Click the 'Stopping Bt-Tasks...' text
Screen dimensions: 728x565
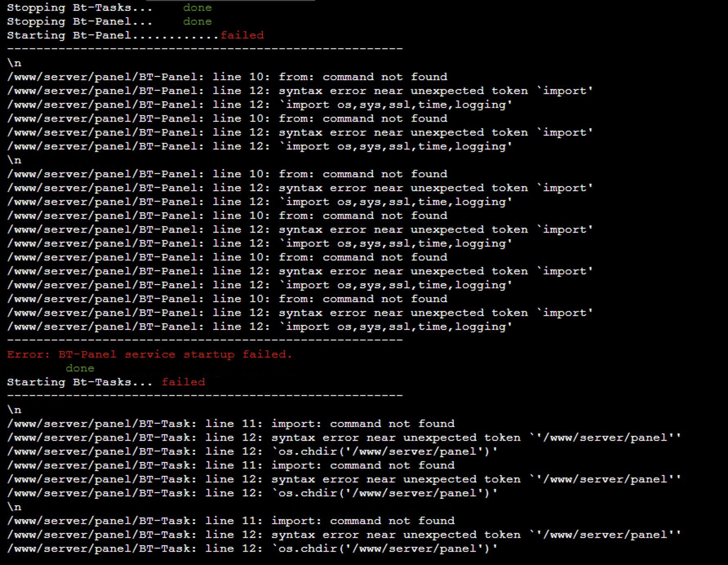pyautogui.click(x=80, y=8)
